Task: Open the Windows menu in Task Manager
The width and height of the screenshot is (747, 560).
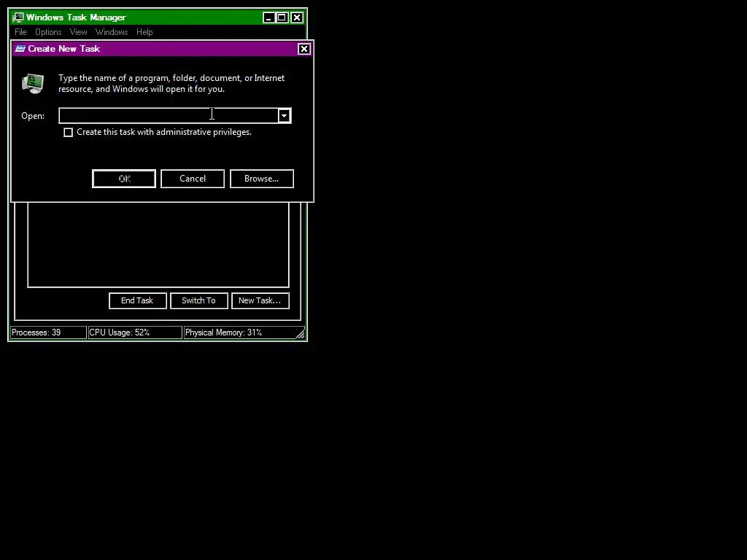Action: [x=112, y=32]
